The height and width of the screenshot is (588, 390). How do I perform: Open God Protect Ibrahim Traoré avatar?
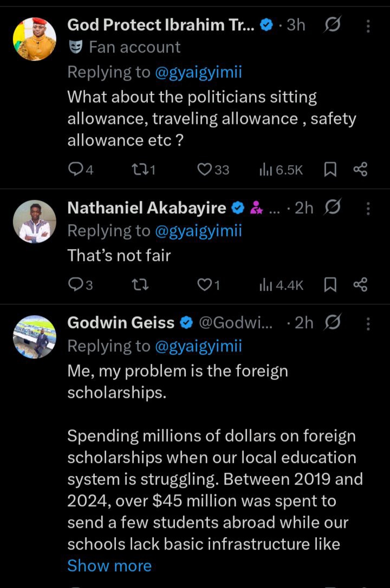point(34,38)
